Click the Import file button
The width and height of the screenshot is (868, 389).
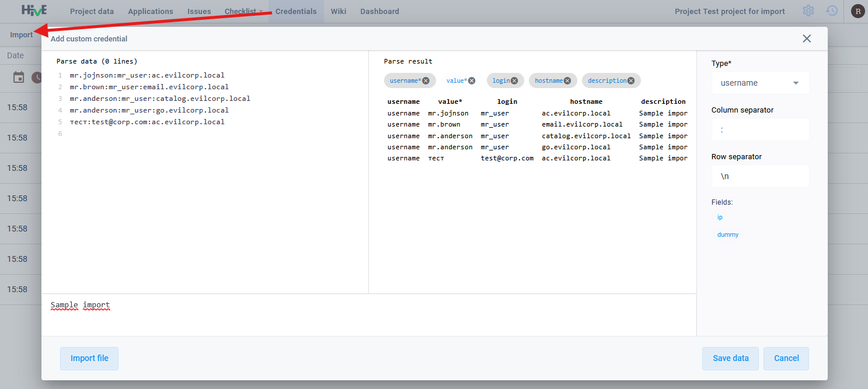tap(89, 359)
